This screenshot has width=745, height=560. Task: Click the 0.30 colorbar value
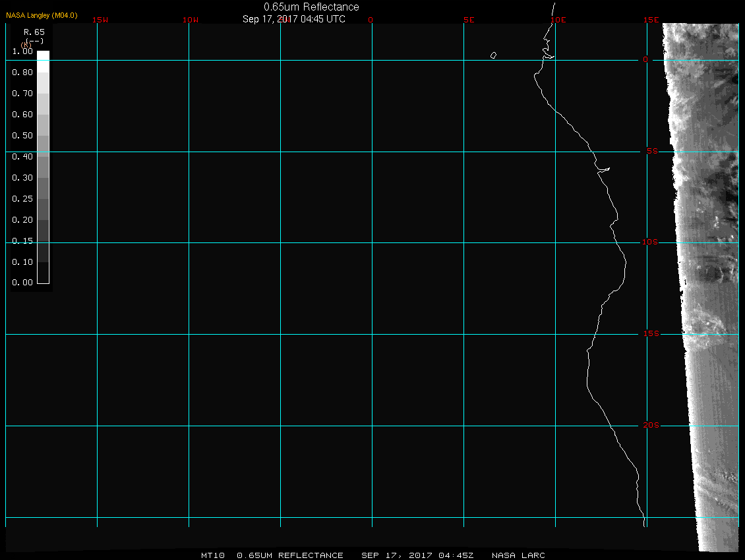click(22, 178)
